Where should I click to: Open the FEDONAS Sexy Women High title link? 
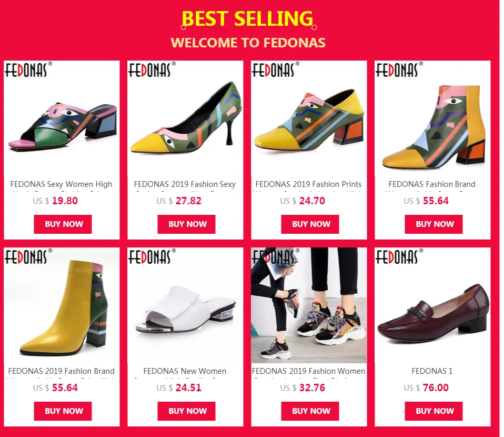pyautogui.click(x=62, y=184)
